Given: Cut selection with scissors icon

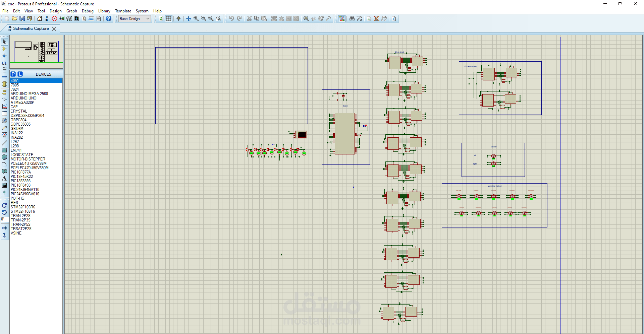Looking at the screenshot, I should coord(249,19).
